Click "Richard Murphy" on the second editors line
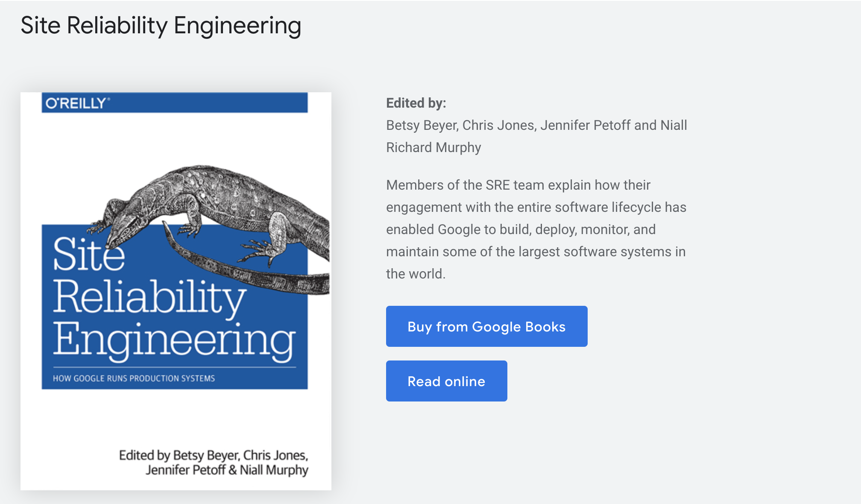Screen dimensions: 861x504 coord(433,147)
